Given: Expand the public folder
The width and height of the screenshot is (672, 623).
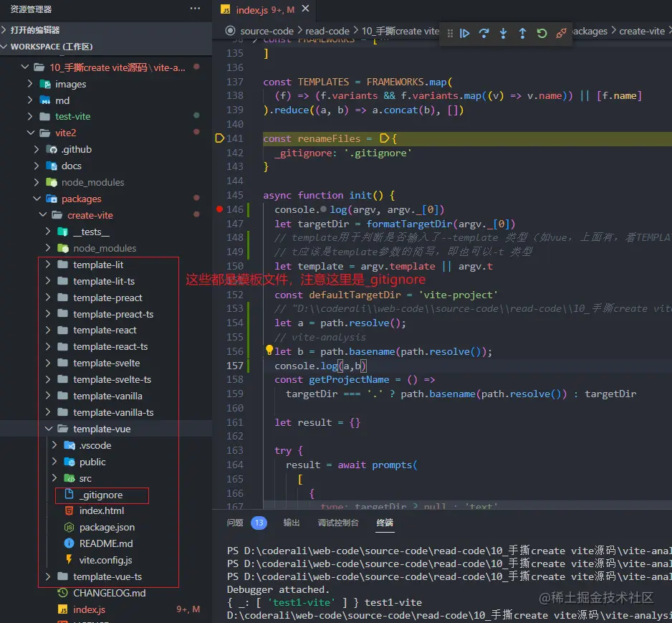Looking at the screenshot, I should 92,462.
